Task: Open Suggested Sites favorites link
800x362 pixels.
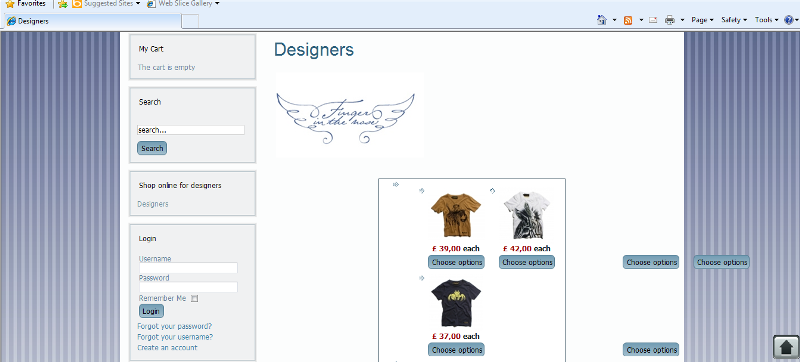Action: 106,4
